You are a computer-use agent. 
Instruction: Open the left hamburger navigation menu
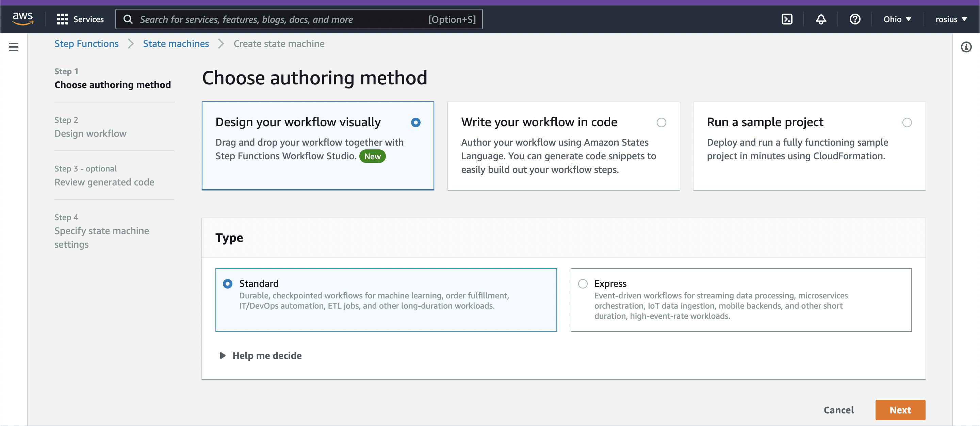(14, 47)
